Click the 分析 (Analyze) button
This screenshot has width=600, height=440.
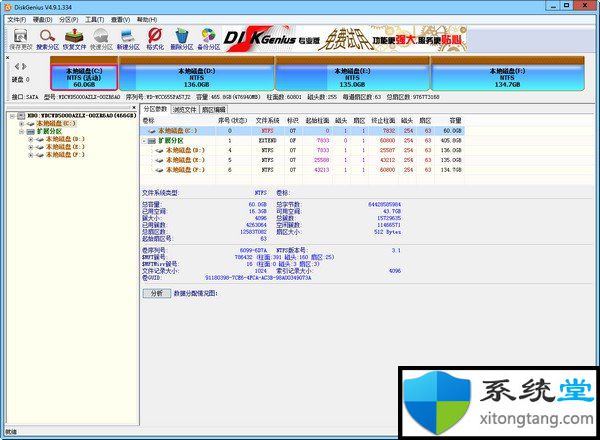(x=157, y=293)
